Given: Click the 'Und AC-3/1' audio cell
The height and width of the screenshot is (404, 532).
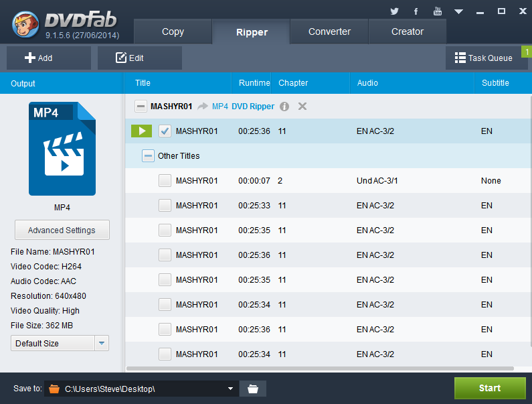Looking at the screenshot, I should tap(377, 181).
